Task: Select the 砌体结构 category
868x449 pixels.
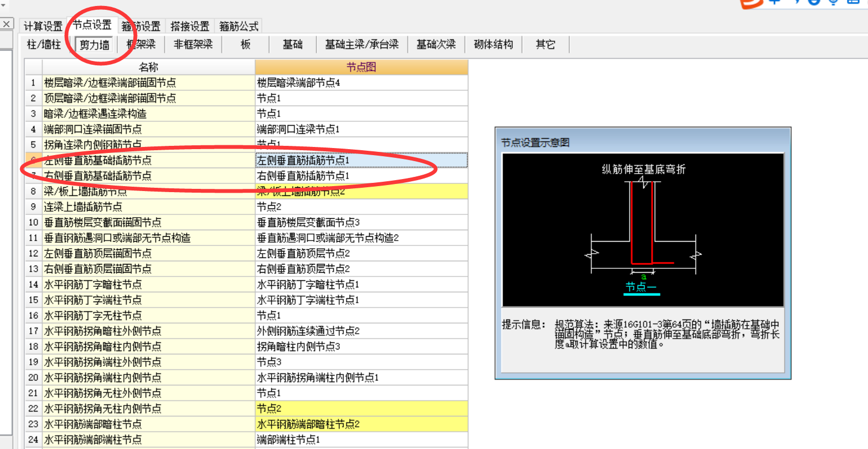Action: pyautogui.click(x=493, y=45)
